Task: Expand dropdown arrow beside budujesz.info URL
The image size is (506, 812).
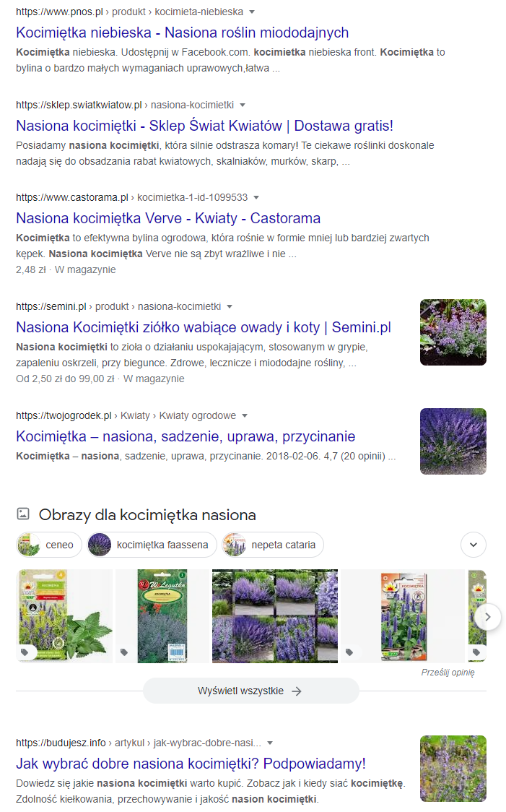Action: pos(269,743)
